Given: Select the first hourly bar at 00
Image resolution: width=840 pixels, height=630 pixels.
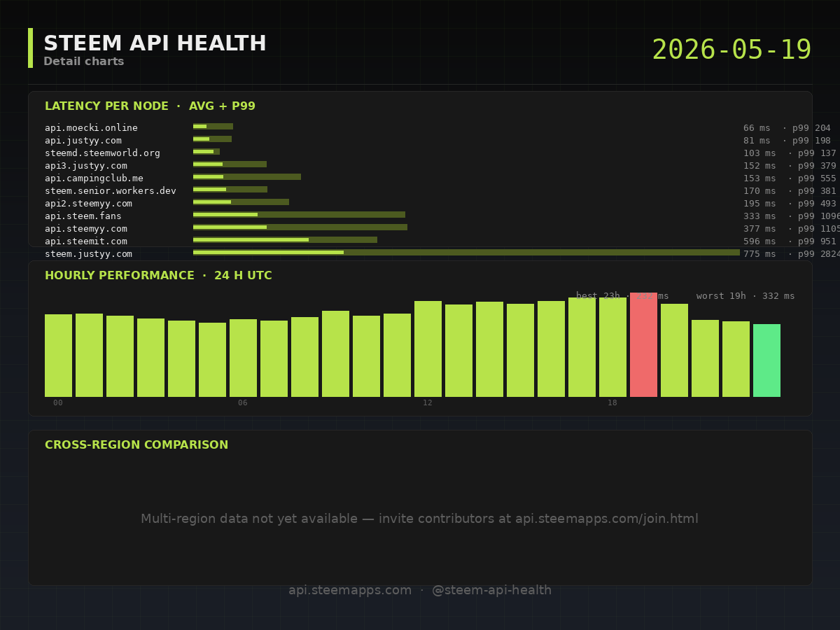Looking at the screenshot, I should [58, 356].
